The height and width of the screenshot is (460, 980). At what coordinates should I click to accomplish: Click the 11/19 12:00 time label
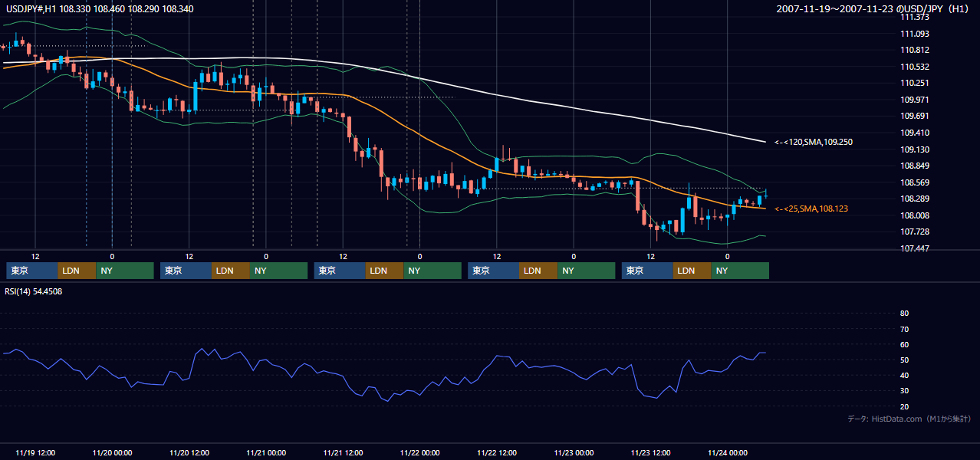click(x=35, y=452)
